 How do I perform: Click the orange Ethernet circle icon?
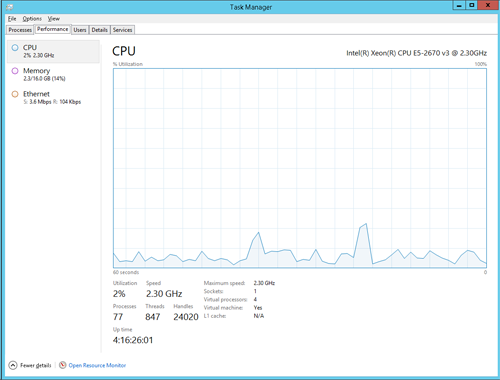point(15,94)
